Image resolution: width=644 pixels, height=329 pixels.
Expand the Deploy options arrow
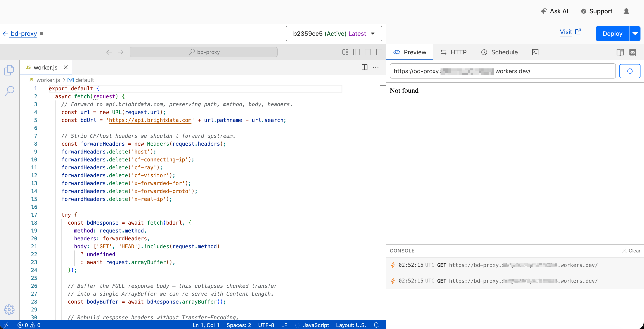635,34
